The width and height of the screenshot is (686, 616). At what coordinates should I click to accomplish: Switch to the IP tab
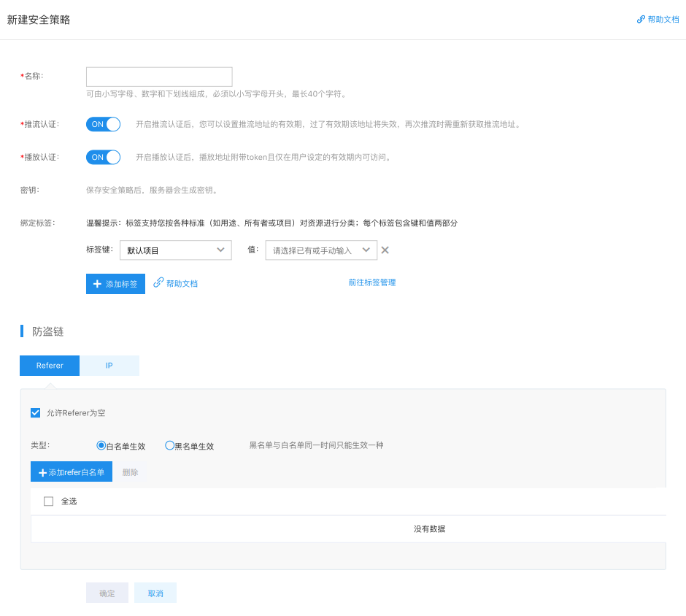pos(109,366)
